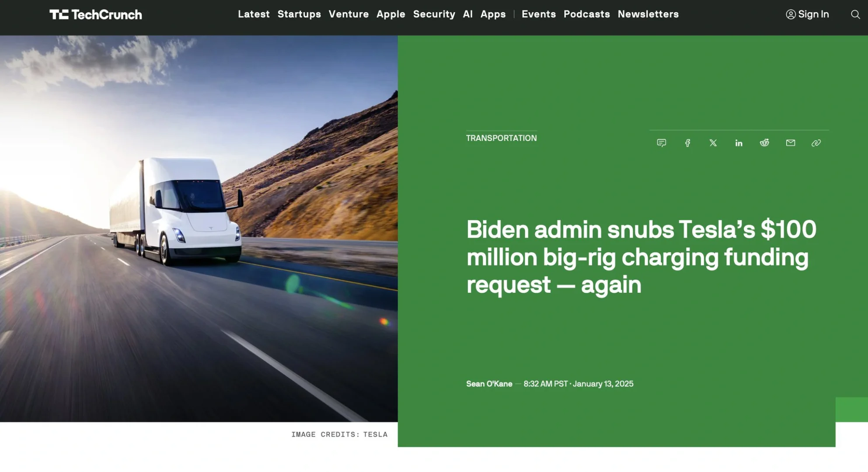Share article via Facebook icon
The height and width of the screenshot is (472, 868).
(x=687, y=143)
